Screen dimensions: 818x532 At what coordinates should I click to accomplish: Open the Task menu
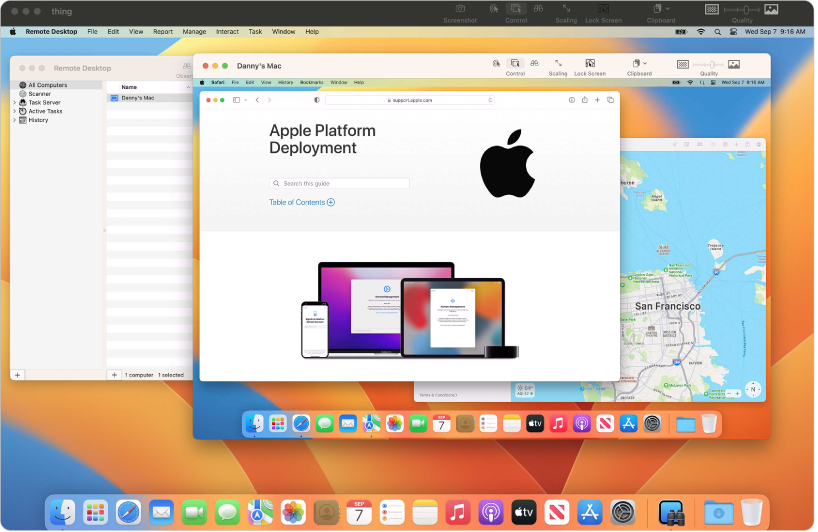(255, 32)
